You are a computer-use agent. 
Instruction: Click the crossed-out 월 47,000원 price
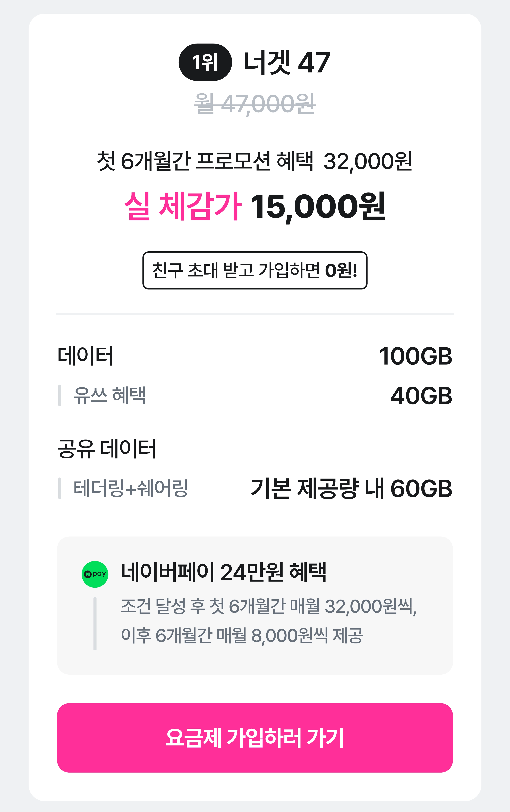pyautogui.click(x=255, y=103)
